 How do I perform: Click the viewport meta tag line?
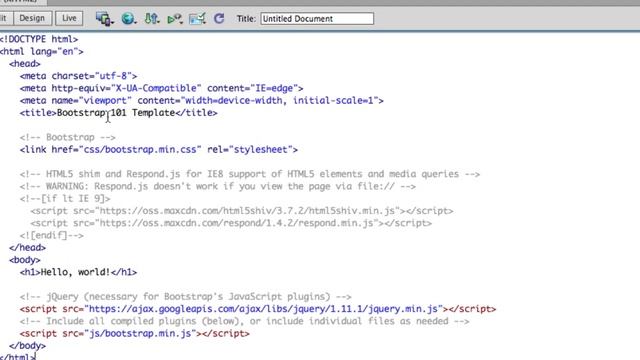point(202,100)
